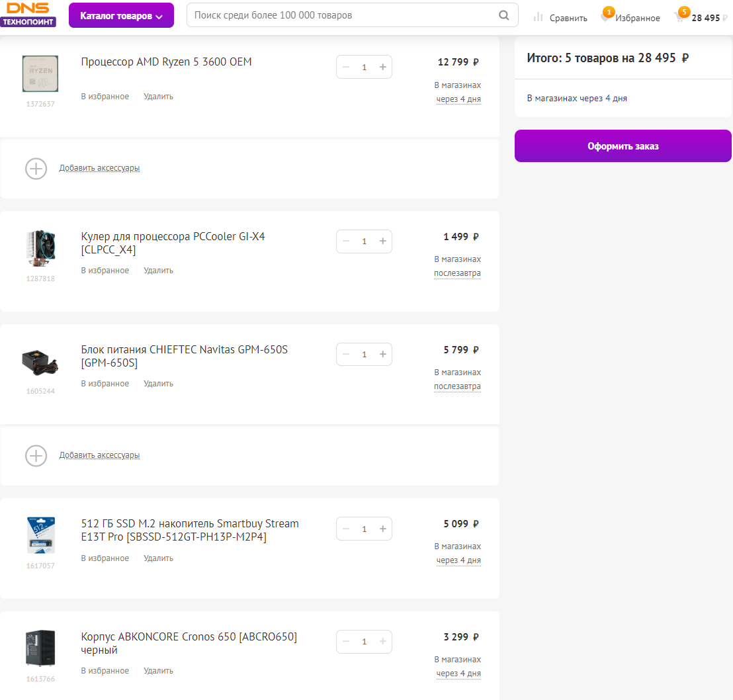Screen dimensions: 733x700
Task: Open the shopping cart icon
Action: click(x=679, y=17)
